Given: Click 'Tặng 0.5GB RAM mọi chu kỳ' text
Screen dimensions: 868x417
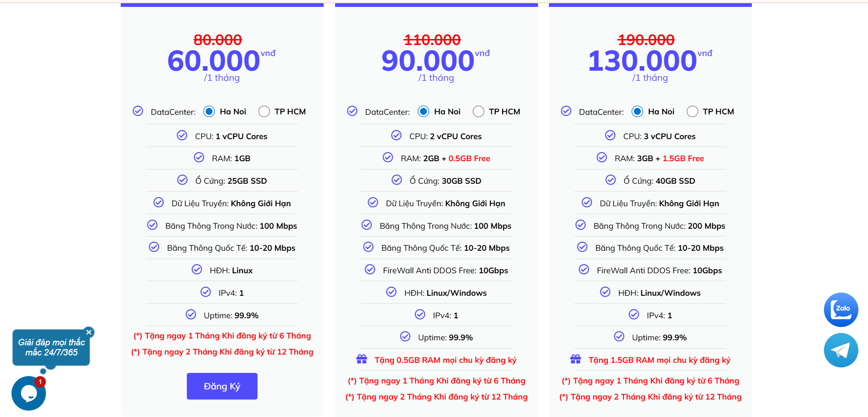Looking at the screenshot, I should (445, 360).
